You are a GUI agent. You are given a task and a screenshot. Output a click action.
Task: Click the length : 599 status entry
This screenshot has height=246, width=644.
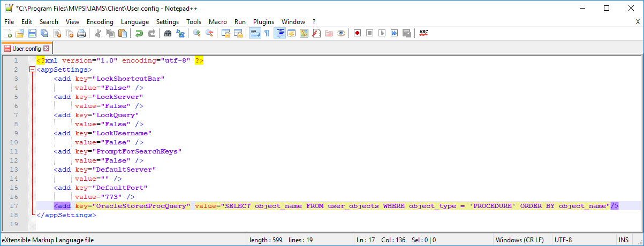pyautogui.click(x=267, y=240)
